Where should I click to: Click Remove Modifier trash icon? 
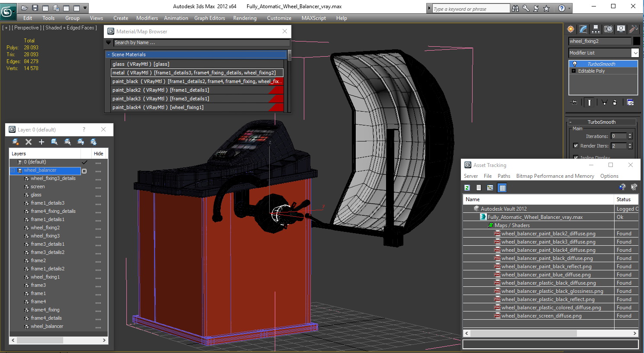(x=615, y=103)
